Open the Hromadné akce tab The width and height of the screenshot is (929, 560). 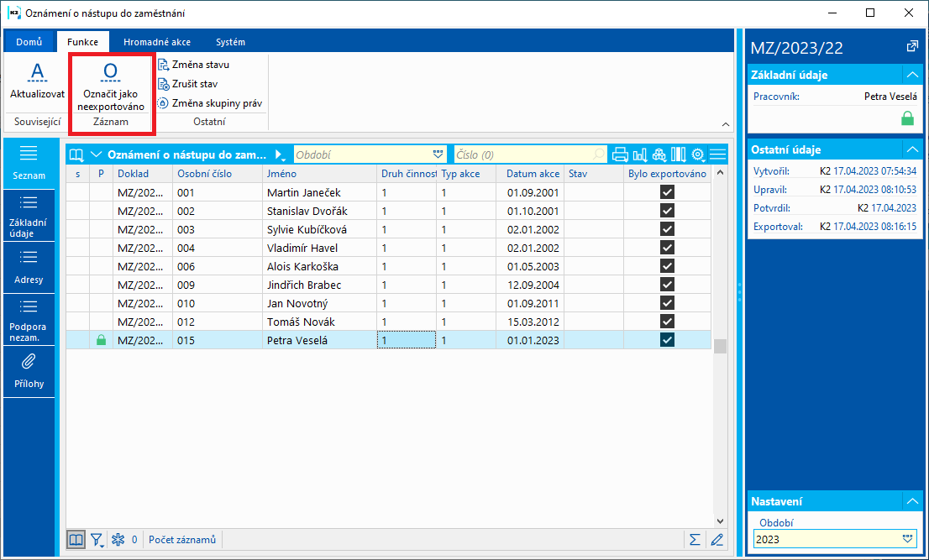(x=157, y=42)
